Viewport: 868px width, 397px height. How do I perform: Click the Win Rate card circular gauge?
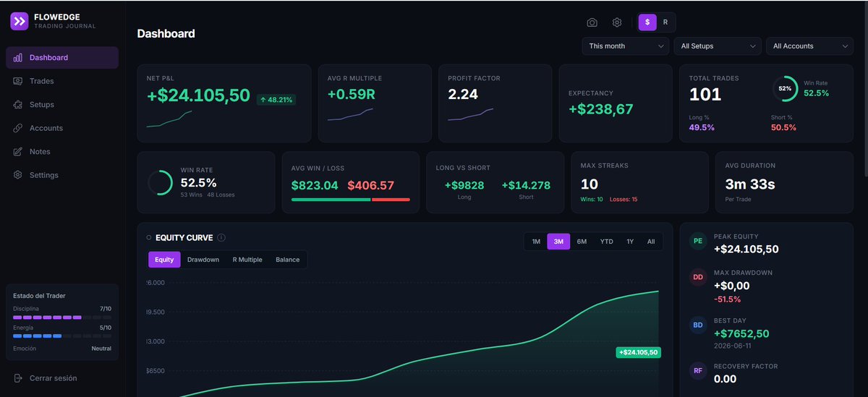point(160,182)
